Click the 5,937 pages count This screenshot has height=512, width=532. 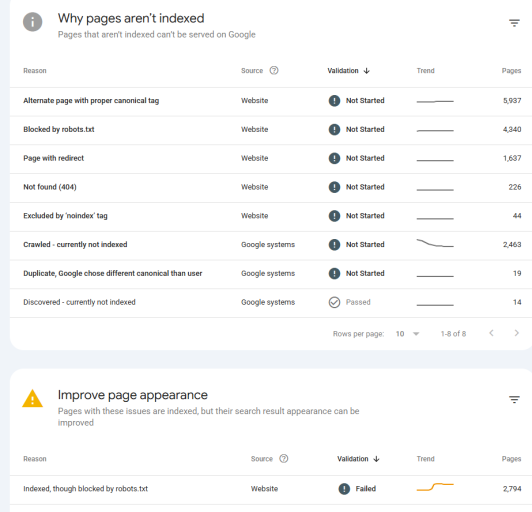coord(512,100)
